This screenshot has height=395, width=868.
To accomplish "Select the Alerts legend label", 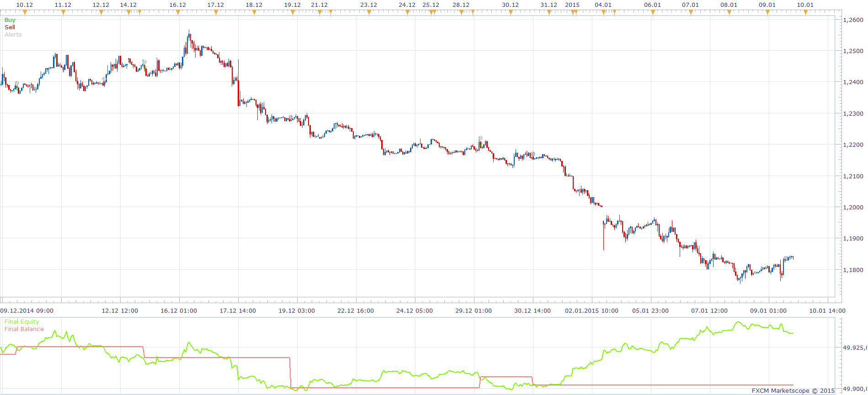I will tap(13, 35).
